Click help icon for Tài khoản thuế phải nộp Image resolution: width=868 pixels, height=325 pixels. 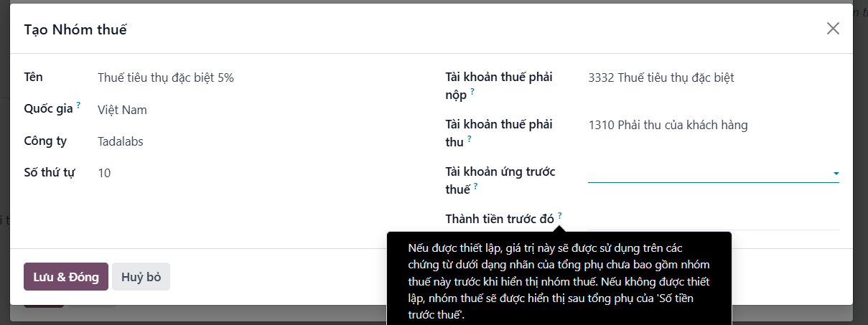(x=472, y=92)
